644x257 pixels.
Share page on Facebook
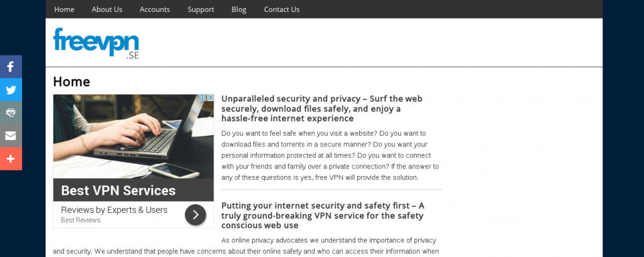(x=11, y=67)
